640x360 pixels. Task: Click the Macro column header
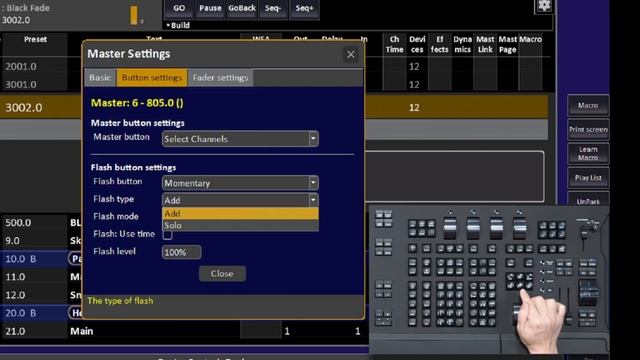pyautogui.click(x=530, y=40)
